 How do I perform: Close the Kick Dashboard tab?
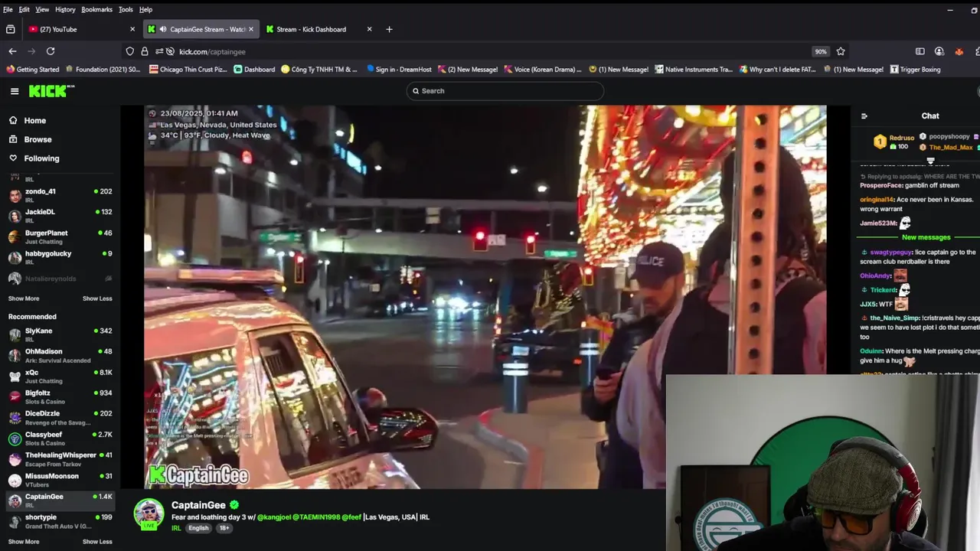point(369,29)
